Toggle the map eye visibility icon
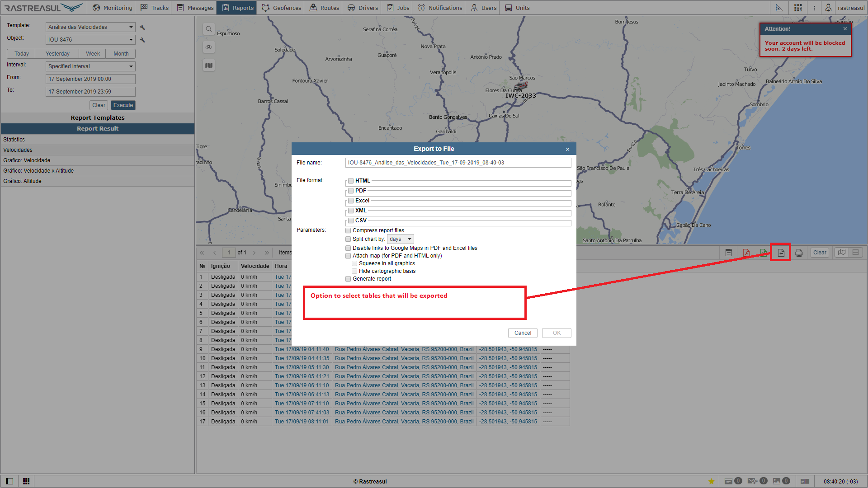This screenshot has height=488, width=868. click(x=208, y=47)
